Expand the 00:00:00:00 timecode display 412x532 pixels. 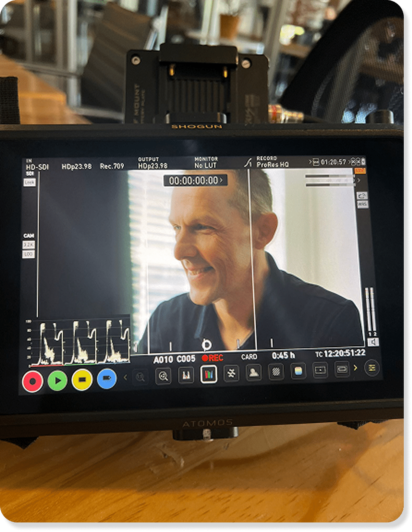tap(195, 180)
